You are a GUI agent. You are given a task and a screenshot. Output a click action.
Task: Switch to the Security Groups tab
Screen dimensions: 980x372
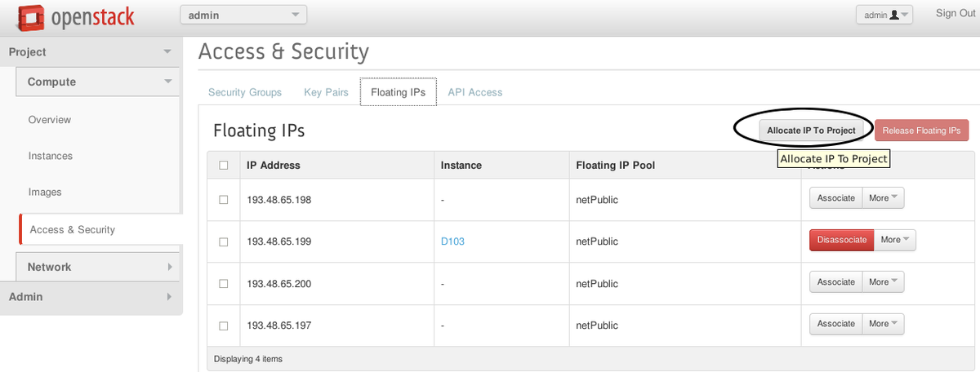point(245,92)
